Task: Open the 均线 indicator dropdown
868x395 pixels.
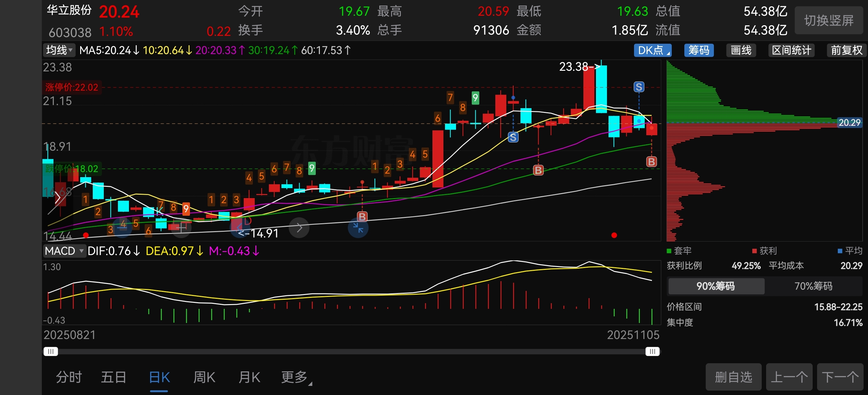Action: coord(59,50)
